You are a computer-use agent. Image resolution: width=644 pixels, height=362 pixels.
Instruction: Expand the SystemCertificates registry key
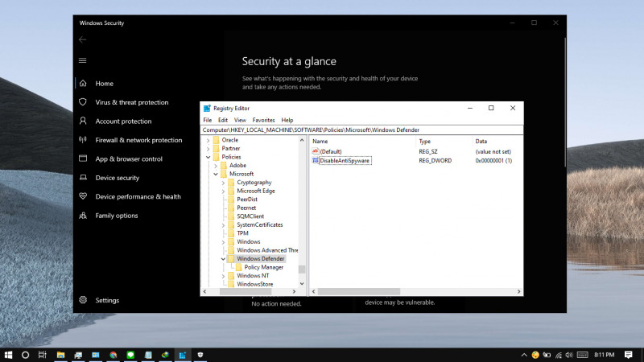[223, 225]
